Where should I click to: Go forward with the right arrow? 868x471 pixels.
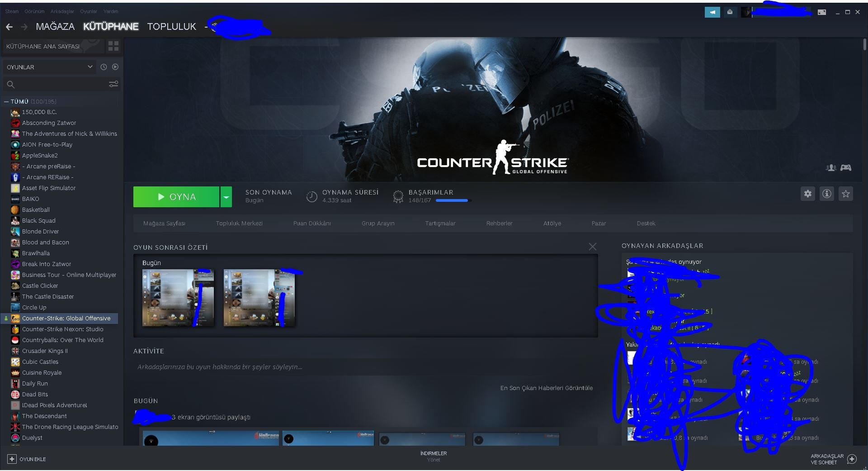pyautogui.click(x=24, y=27)
